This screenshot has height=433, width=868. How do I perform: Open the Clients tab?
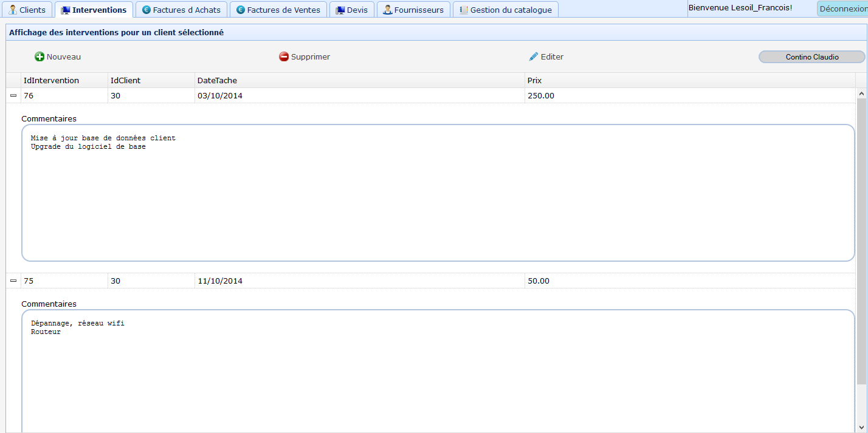pyautogui.click(x=27, y=10)
